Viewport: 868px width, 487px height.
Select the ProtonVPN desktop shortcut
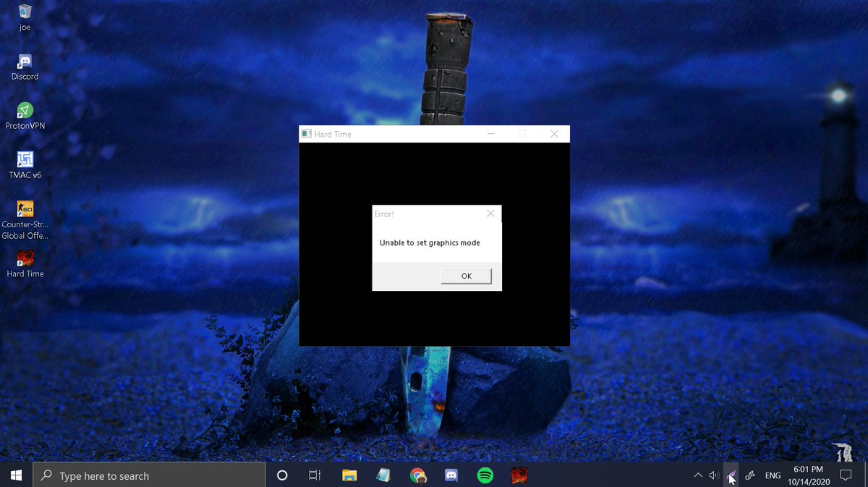point(25,117)
